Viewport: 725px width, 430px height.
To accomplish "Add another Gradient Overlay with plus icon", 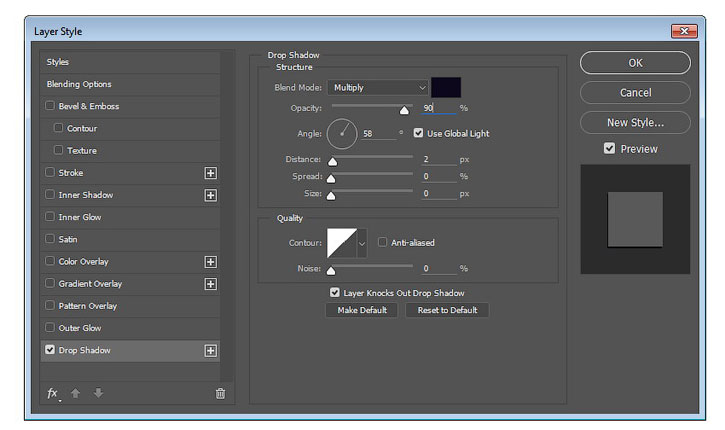I will [210, 284].
